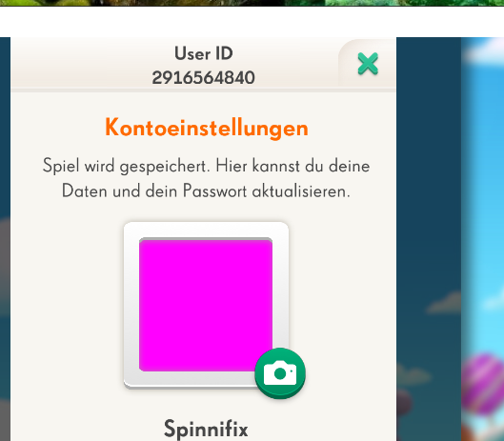Viewport: 504px width, 441px height.
Task: Click the 'Daten und dein Passwort aktualisieren' line
Action: coord(206,190)
